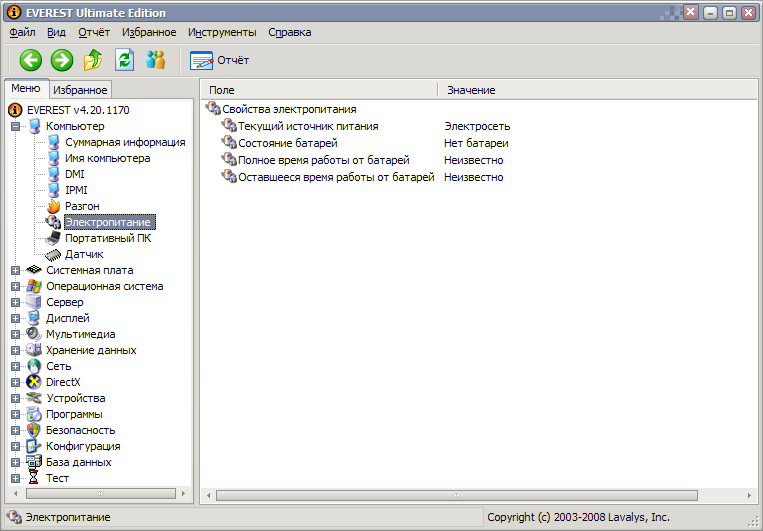Click the globe icon next to Сеть
763x531 pixels.
34,366
